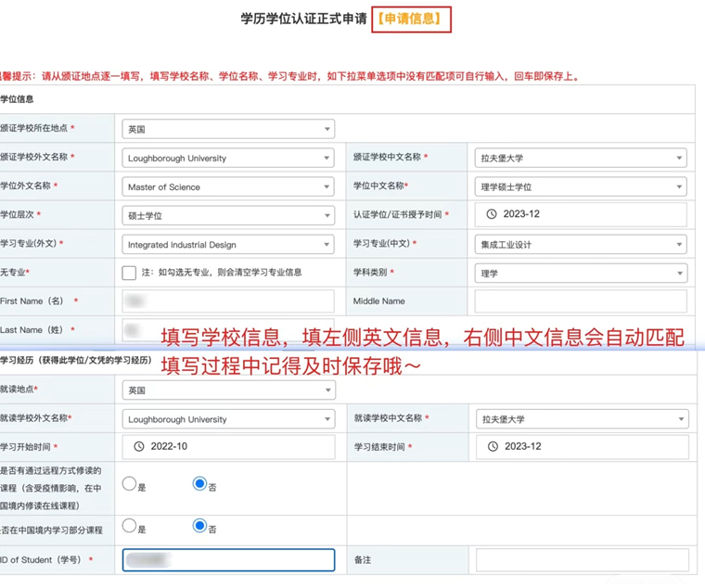Click the 【申请信息】 heading label
The image size is (705, 588).
[x=411, y=19]
